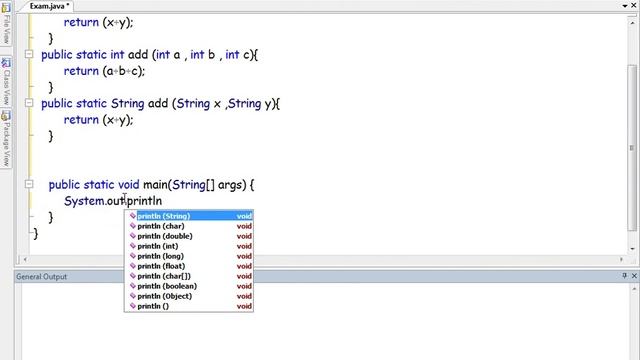Click editor horizontal scrollbar right arrow
This screenshot has width=640, height=360.
pyautogui.click(x=622, y=259)
